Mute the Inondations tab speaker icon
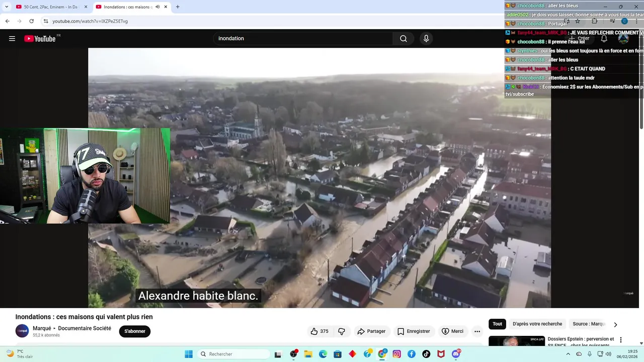The height and width of the screenshot is (362, 644). click(158, 7)
